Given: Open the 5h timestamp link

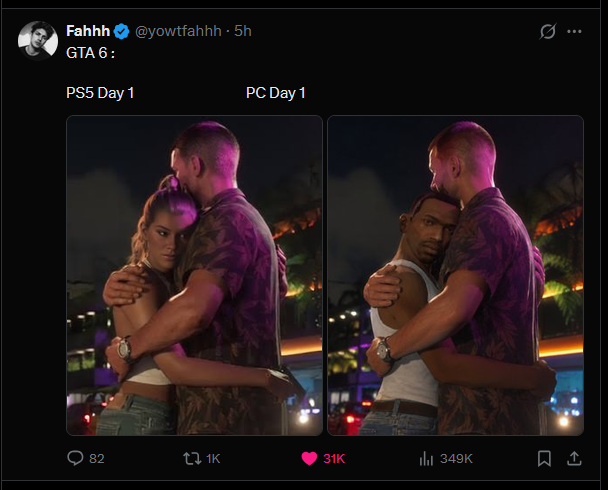Looking at the screenshot, I should click(x=243, y=31).
